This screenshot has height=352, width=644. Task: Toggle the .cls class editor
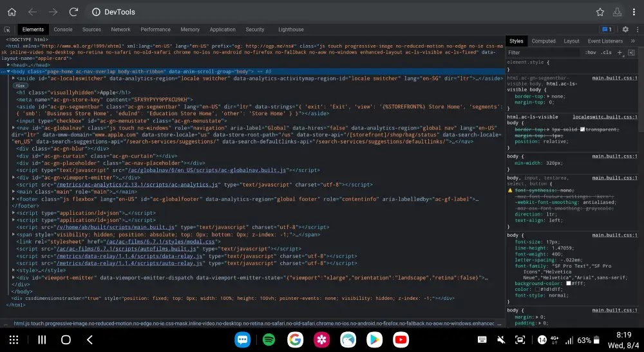pyautogui.click(x=607, y=53)
